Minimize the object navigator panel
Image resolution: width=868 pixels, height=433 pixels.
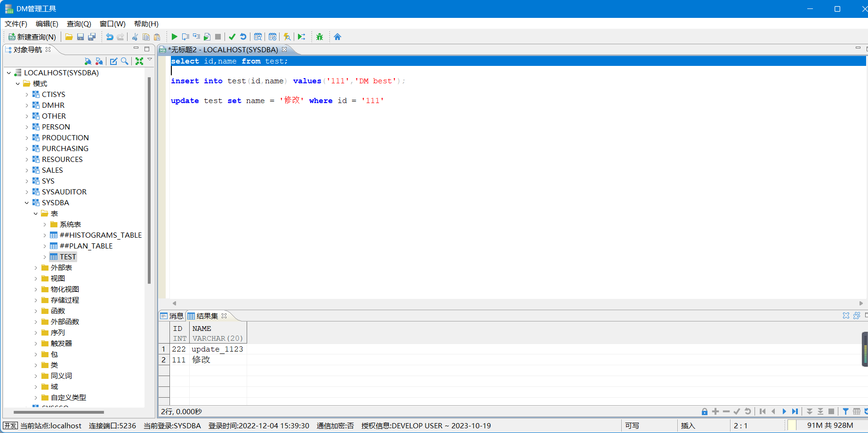click(x=136, y=48)
